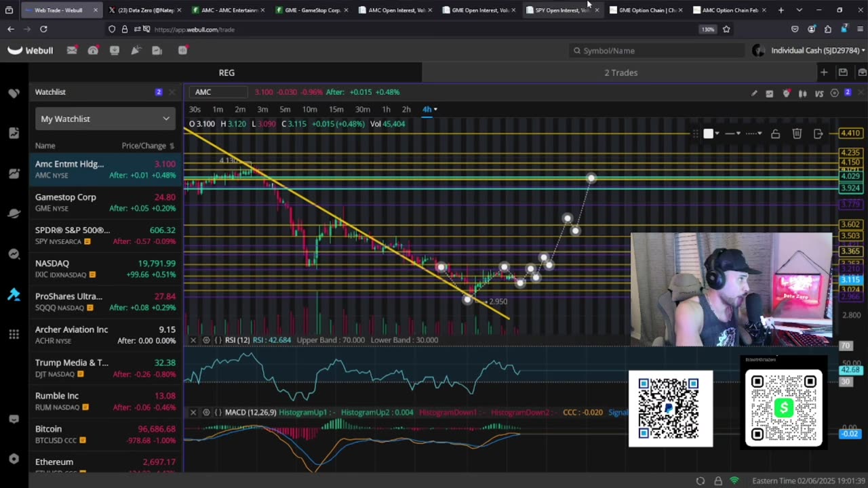Click the browser address bar URL

tap(194, 30)
